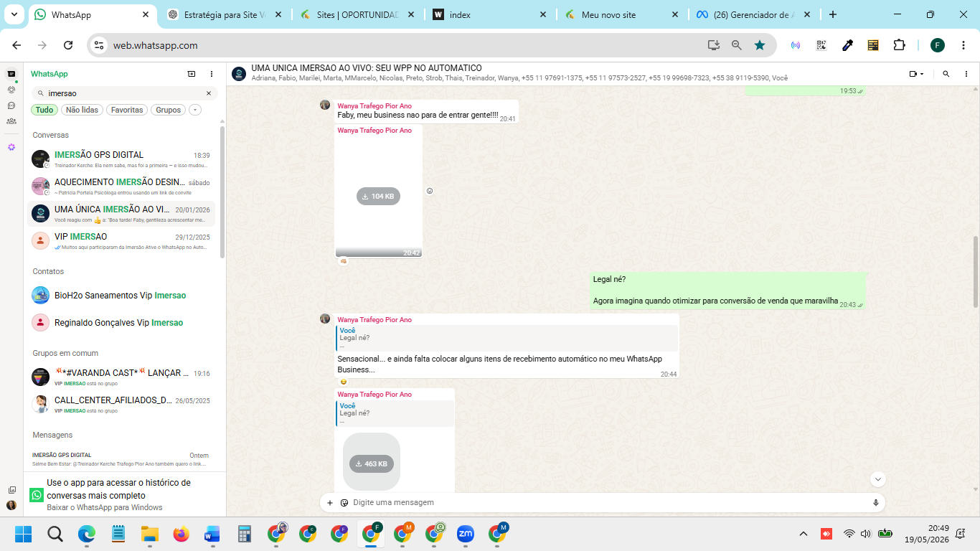
Task: Reload the web.whatsapp.com page
Action: (x=68, y=45)
